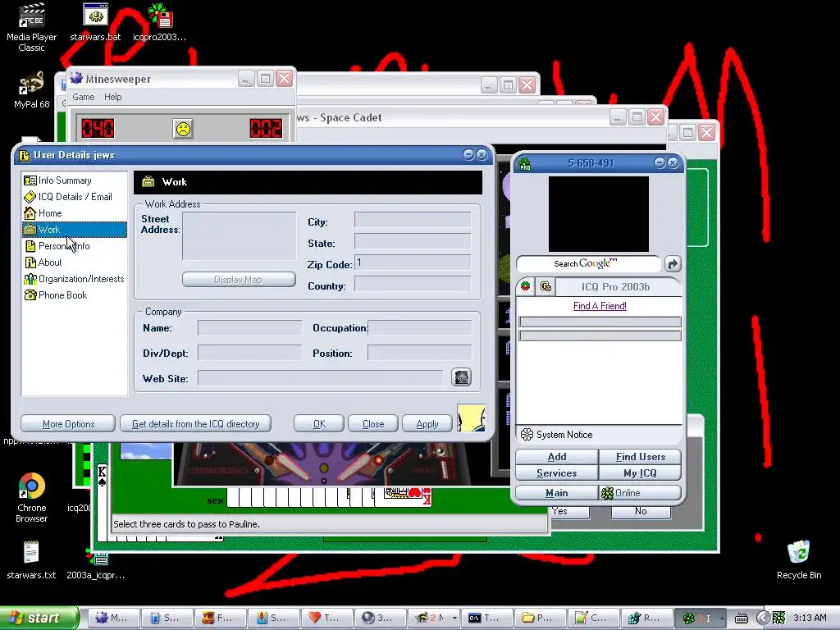Click the Div/Dept field
This screenshot has width=840, height=630.
click(x=249, y=353)
